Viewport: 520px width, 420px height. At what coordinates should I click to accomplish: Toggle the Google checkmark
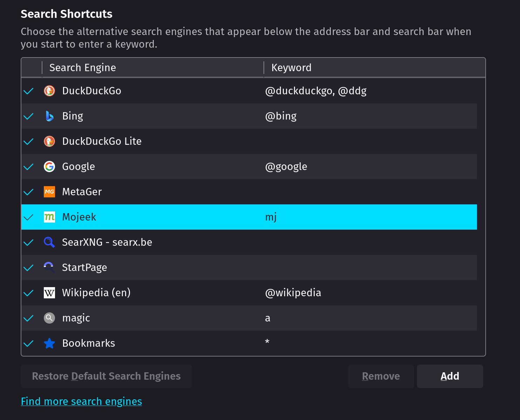(28, 167)
